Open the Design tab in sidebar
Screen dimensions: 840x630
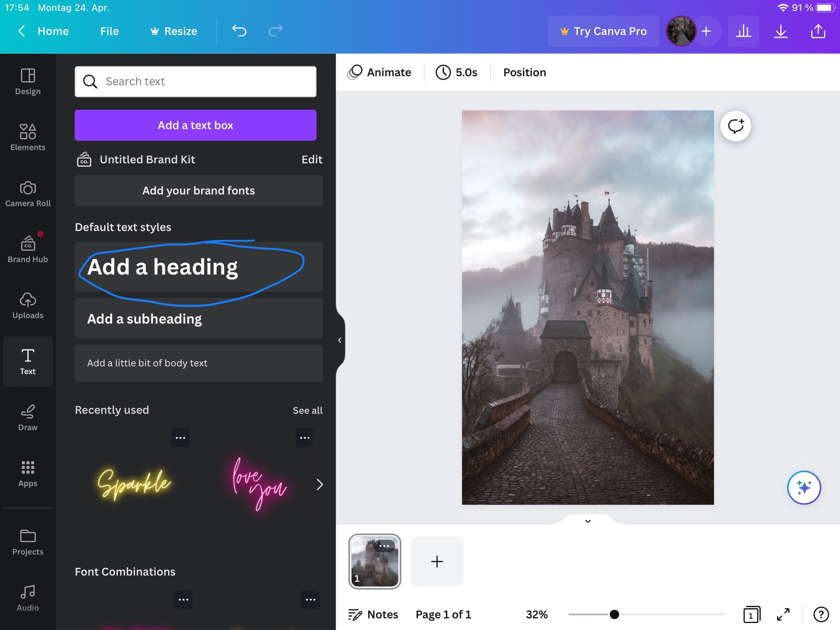(28, 82)
